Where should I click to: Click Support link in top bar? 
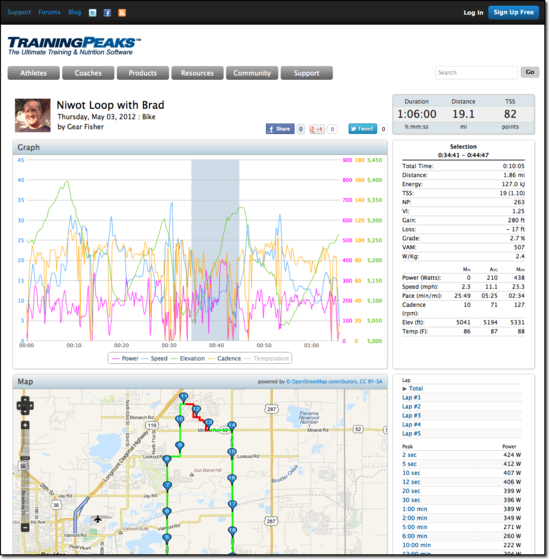click(19, 12)
